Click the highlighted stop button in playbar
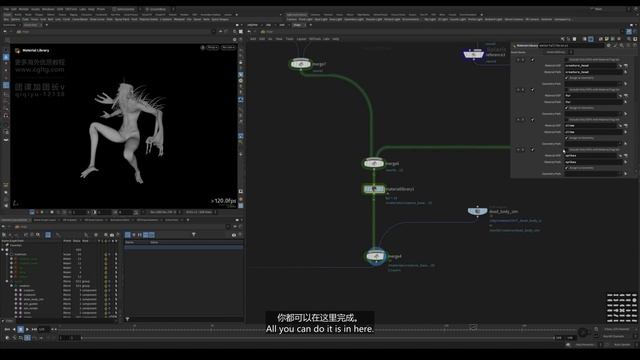This screenshot has width=640, height=360. (x=20, y=329)
